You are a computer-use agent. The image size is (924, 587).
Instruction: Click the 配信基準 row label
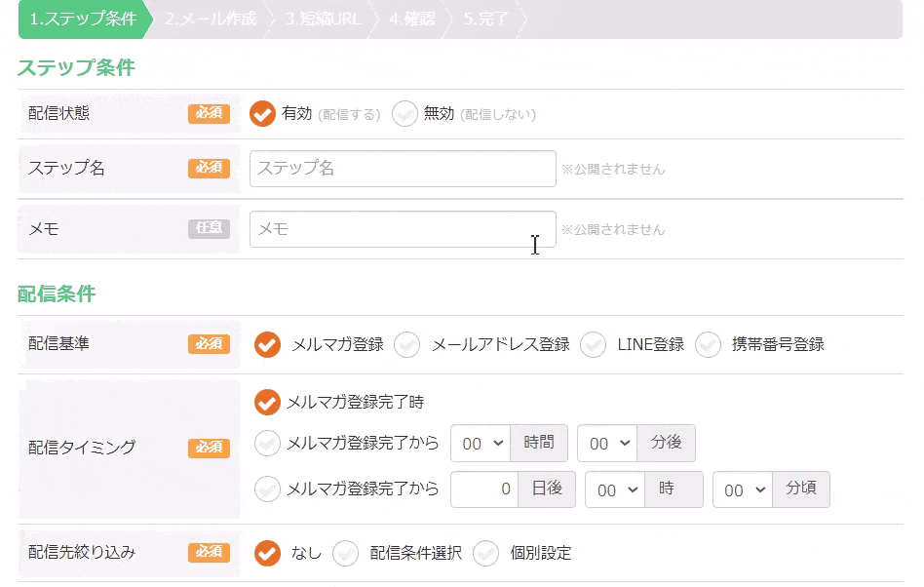[58, 343]
